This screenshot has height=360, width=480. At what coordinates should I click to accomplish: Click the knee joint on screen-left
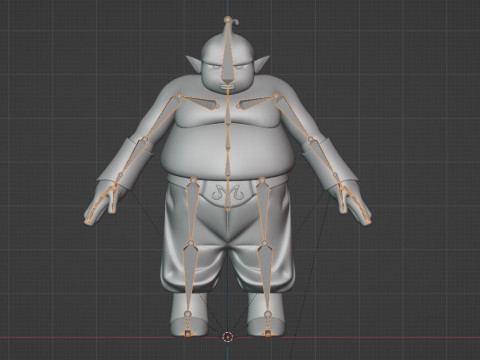191,243
